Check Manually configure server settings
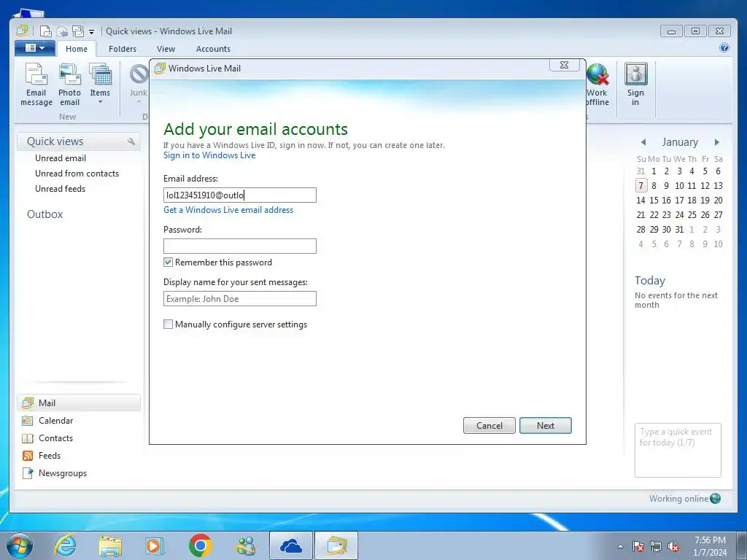Image resolution: width=747 pixels, height=560 pixels. [x=169, y=324]
